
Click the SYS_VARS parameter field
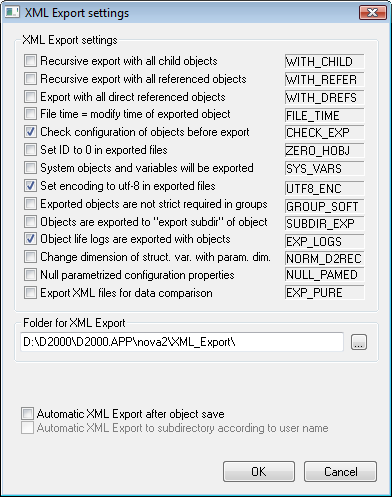click(x=324, y=169)
